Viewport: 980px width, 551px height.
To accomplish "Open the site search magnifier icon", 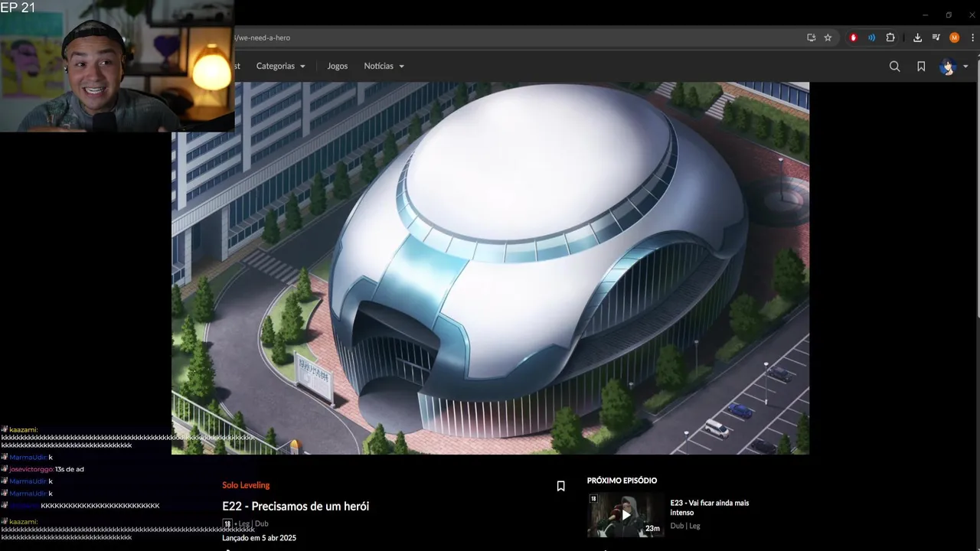I will tap(894, 67).
